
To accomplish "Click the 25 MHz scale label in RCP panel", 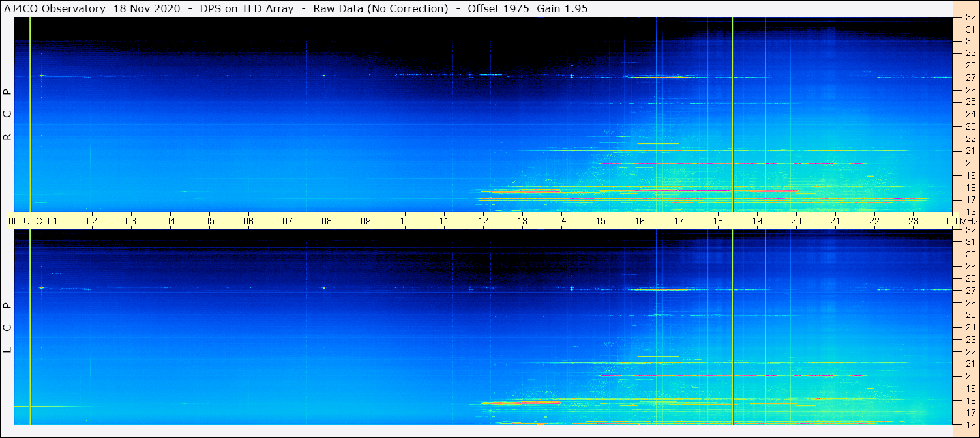I will [x=970, y=102].
